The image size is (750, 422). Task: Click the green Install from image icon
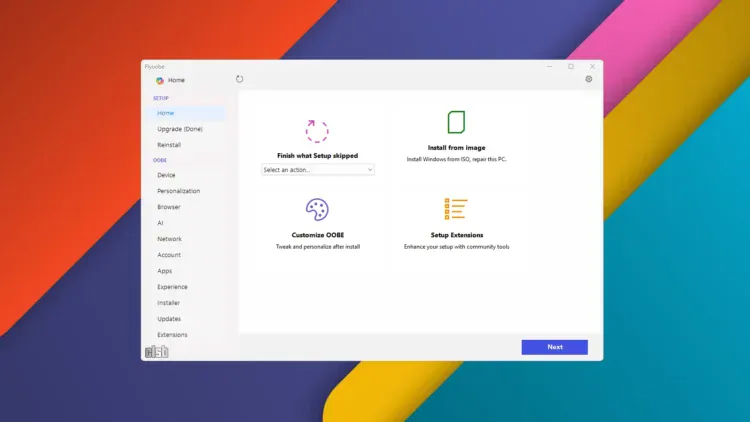[456, 122]
